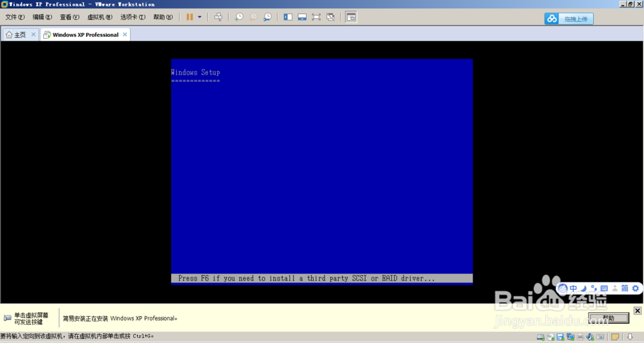Click the printer device status icon
The height and width of the screenshot is (343, 644).
tap(580, 337)
